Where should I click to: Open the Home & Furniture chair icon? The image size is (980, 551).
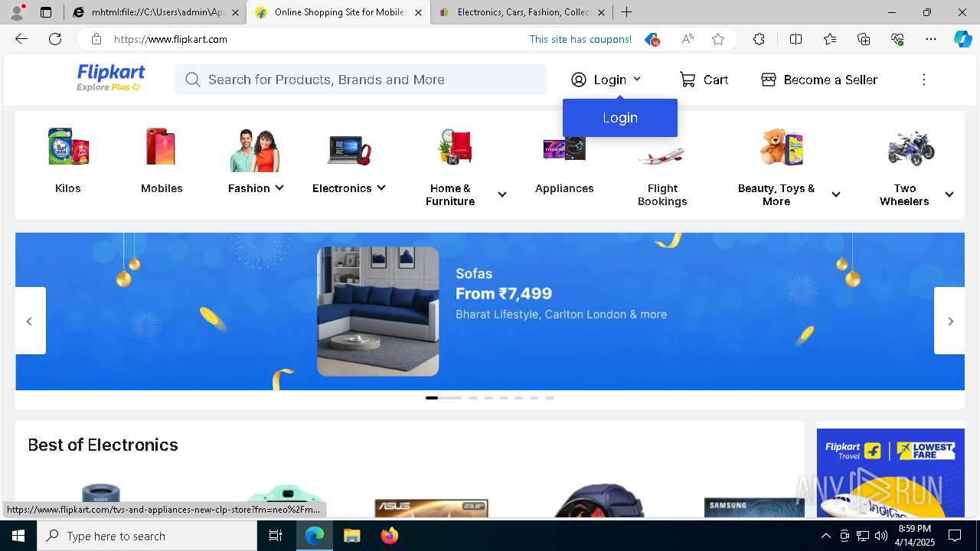[x=455, y=147]
